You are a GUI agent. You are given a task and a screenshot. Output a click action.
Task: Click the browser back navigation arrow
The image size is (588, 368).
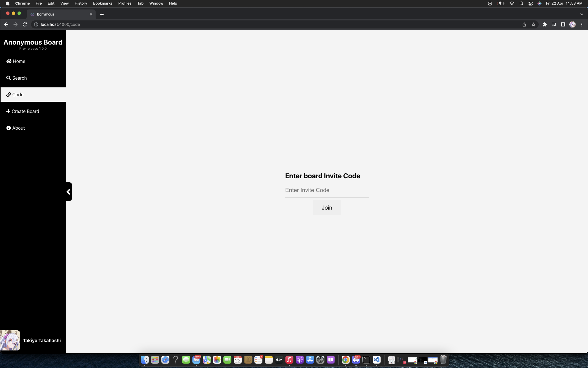point(6,24)
